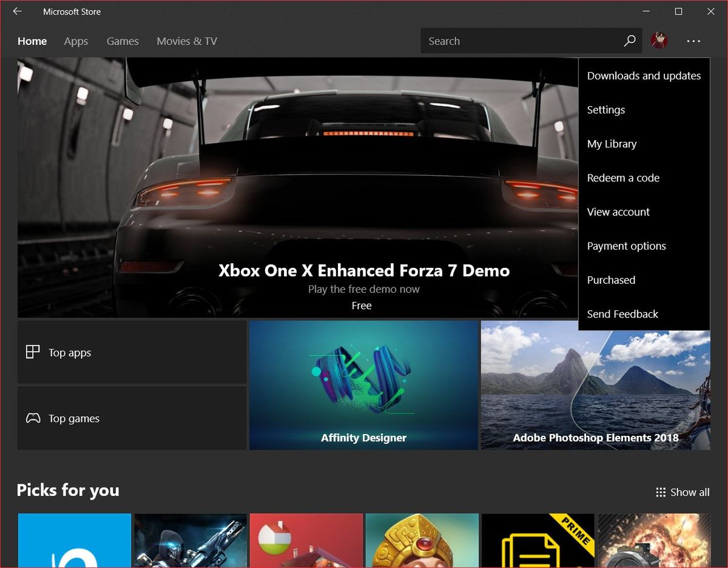Viewport: 728px width, 568px height.
Task: Select Settings in the overflow menu
Action: [x=605, y=110]
